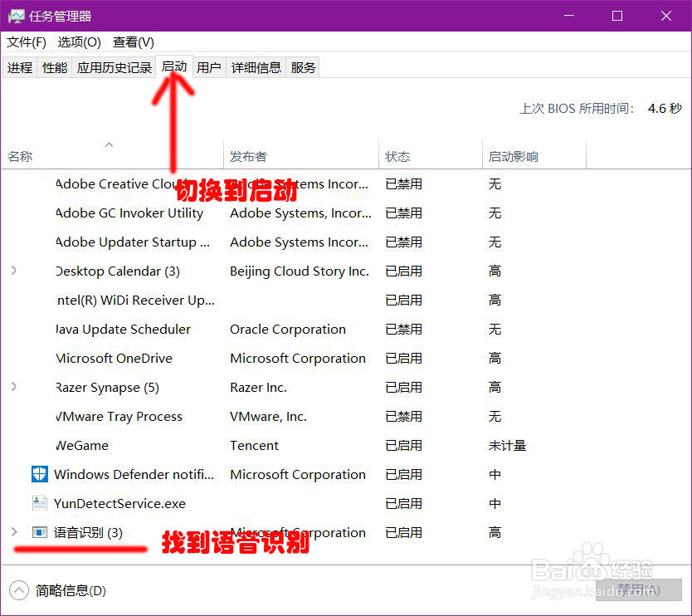Expand the Razer Synapse (5) entry
The width and height of the screenshot is (692, 616).
[14, 387]
